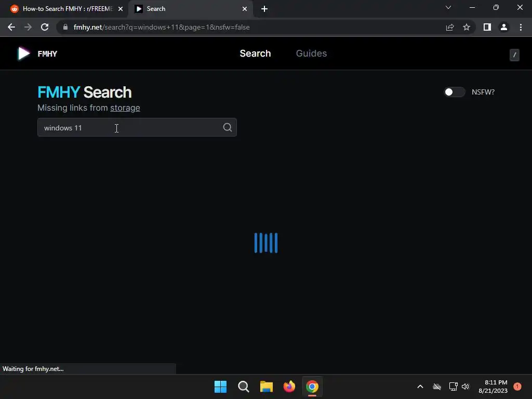This screenshot has width=532, height=399.
Task: Open taskbar Search icon
Action: pyautogui.click(x=244, y=387)
